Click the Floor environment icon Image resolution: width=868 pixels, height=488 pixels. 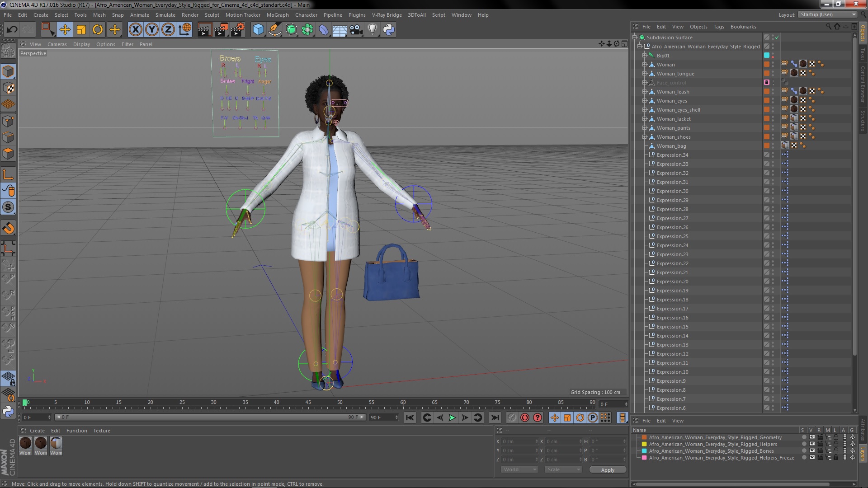(340, 30)
